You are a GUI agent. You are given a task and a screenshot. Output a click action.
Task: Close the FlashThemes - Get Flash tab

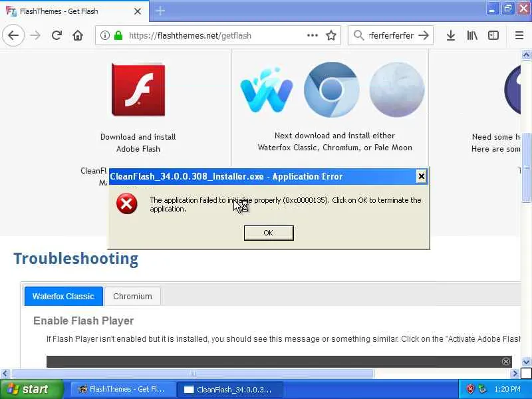(138, 11)
